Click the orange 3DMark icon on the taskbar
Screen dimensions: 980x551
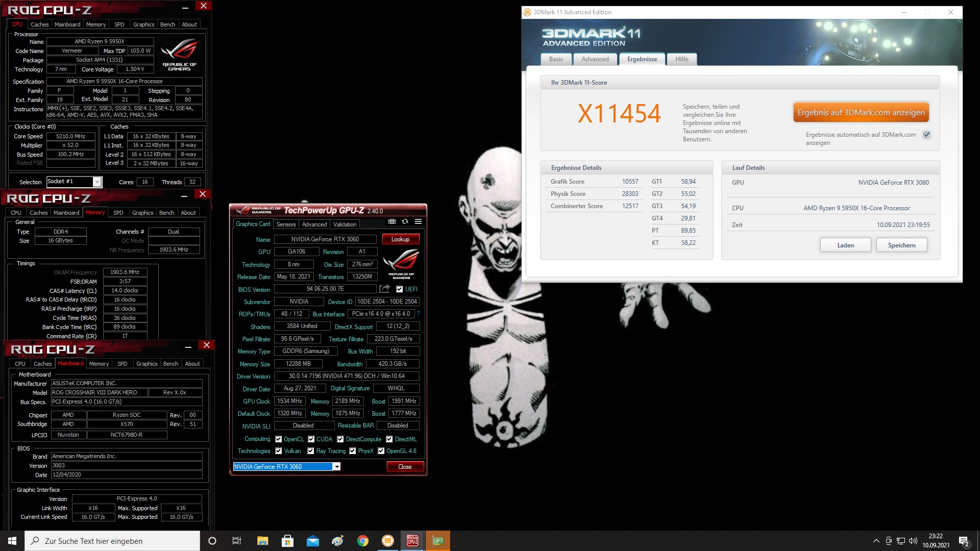point(388,541)
